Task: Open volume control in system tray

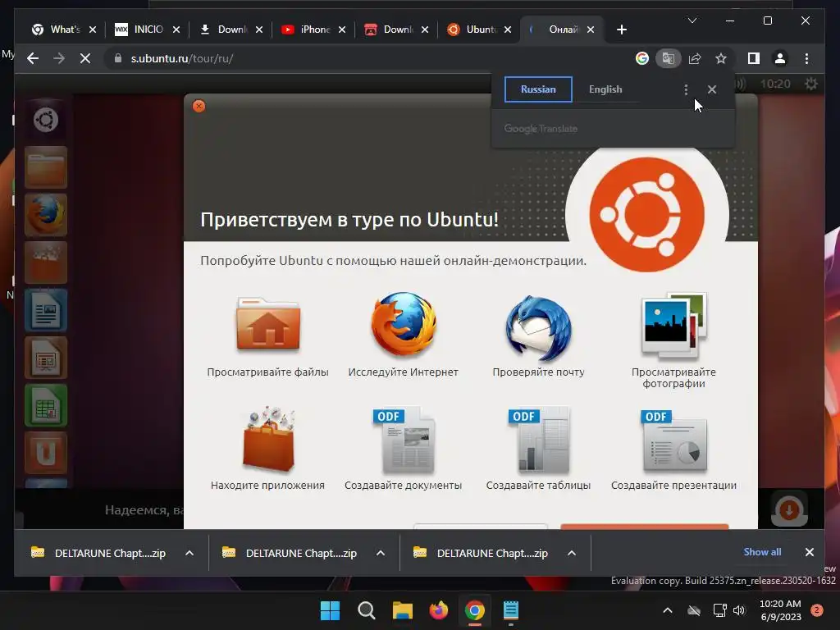Action: 739,610
